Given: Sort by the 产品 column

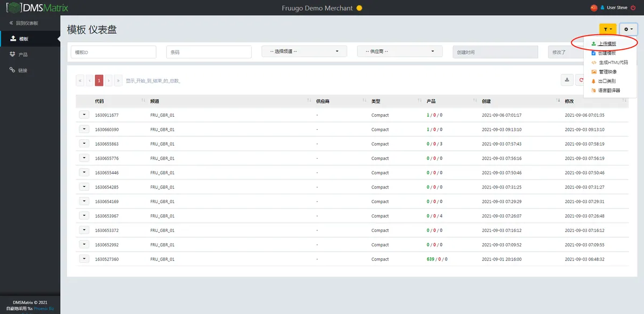Looking at the screenshot, I should 451,101.
